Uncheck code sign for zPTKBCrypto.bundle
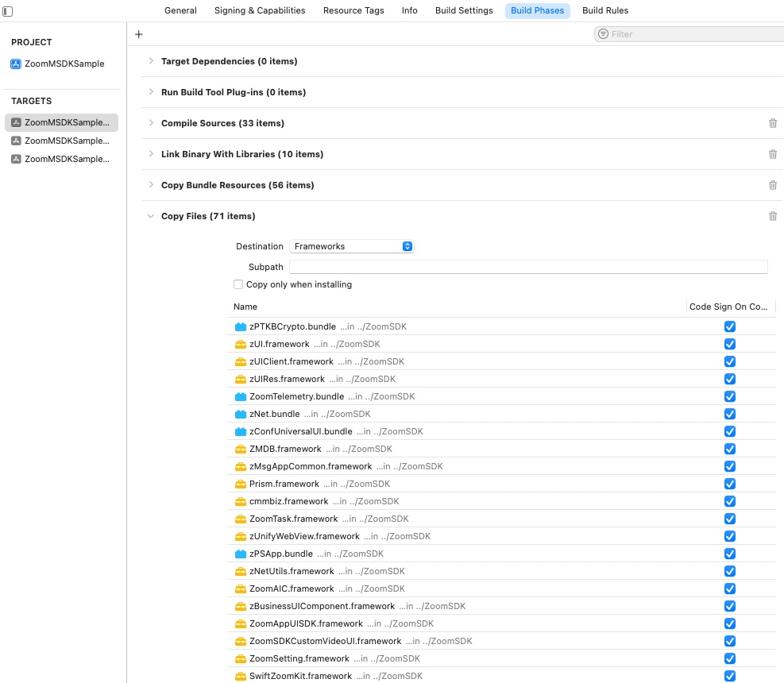The image size is (784, 683). pos(729,326)
